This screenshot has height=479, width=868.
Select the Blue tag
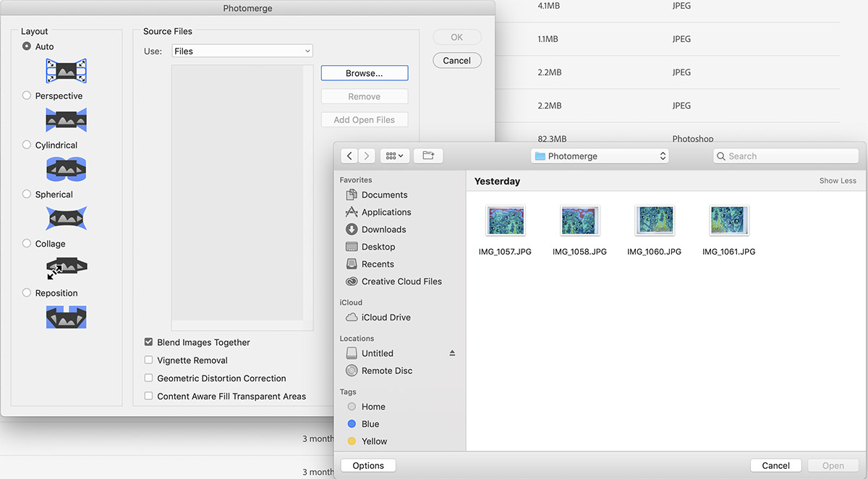(x=370, y=424)
